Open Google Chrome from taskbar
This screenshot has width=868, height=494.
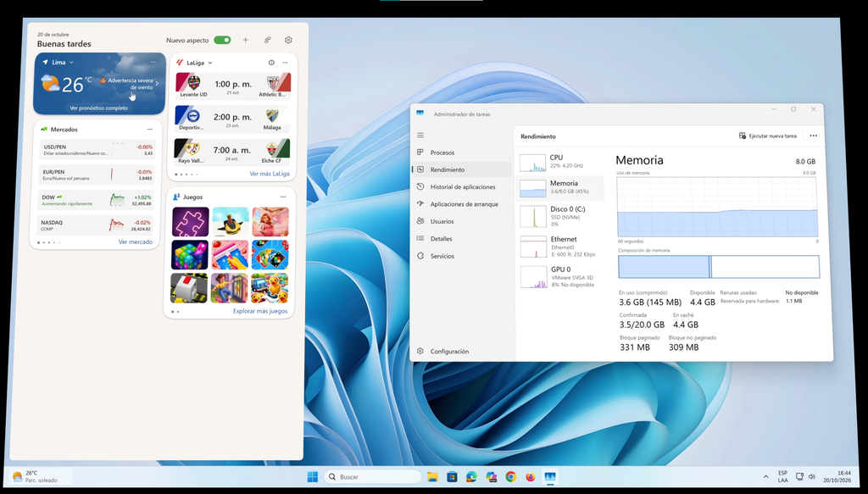510,476
